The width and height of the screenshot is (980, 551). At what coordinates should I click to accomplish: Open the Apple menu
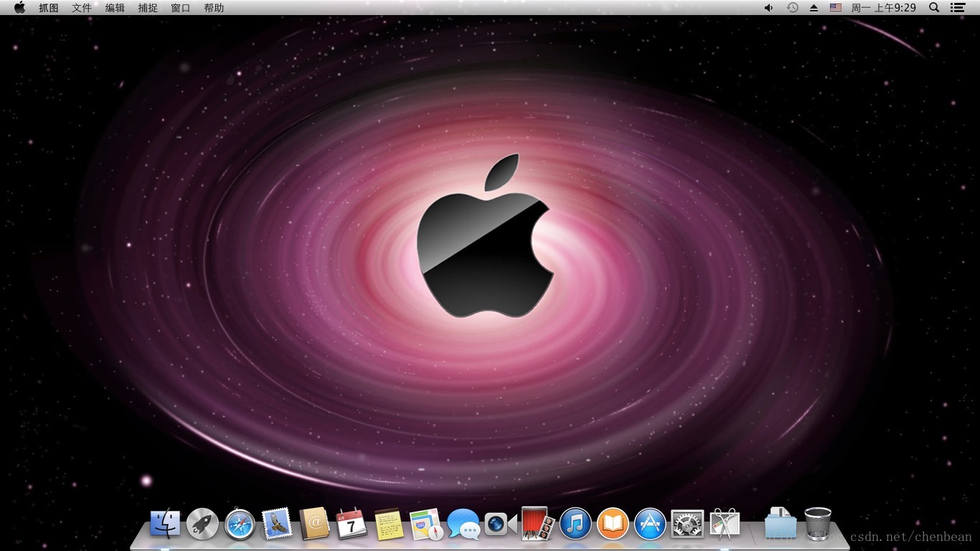coord(19,7)
